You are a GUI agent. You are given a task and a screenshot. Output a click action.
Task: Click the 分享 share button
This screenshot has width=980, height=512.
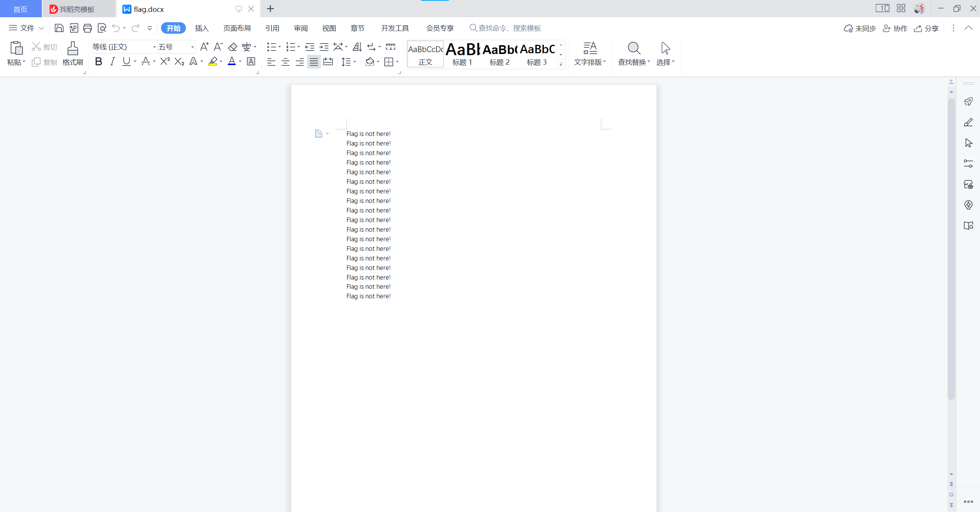[926, 28]
